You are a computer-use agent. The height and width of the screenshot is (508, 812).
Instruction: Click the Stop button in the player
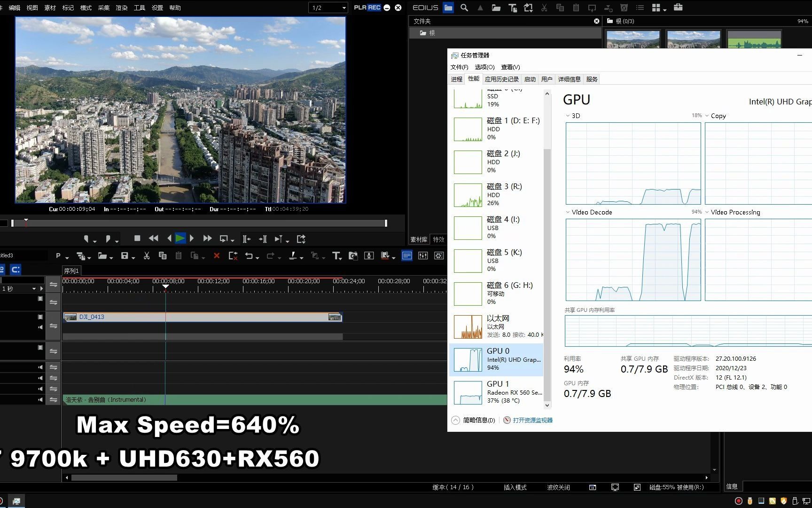point(137,238)
